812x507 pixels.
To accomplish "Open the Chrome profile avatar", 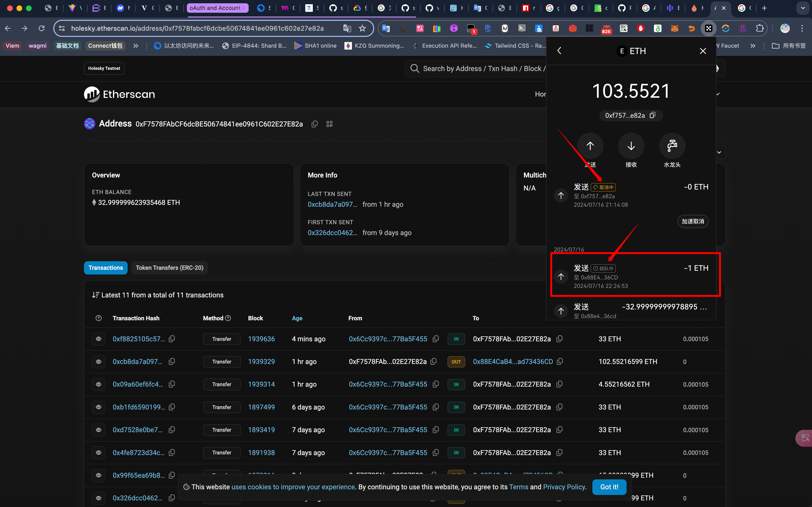I will 785,29.
